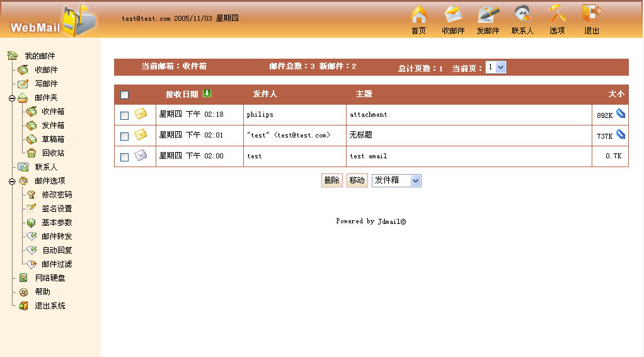This screenshot has width=644, height=357.
Task: Select 自动回复 auto-reply in the sidebar
Action: tap(57, 250)
